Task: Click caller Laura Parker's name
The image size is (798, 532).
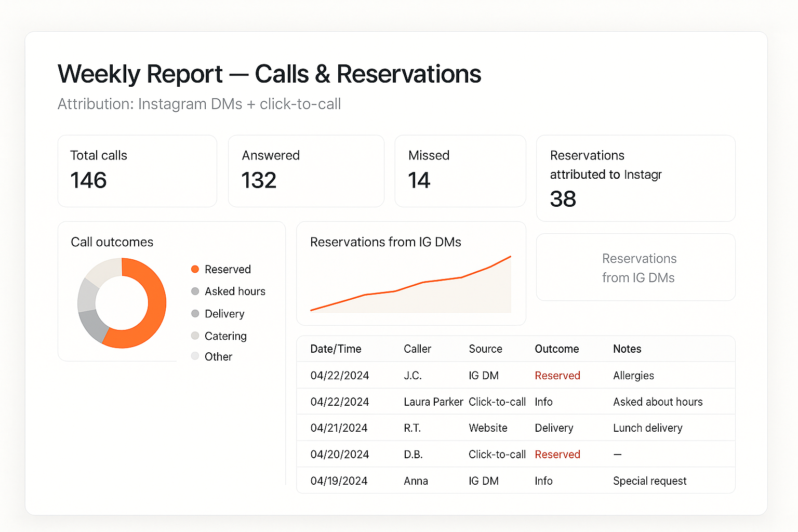Action: 433,402
